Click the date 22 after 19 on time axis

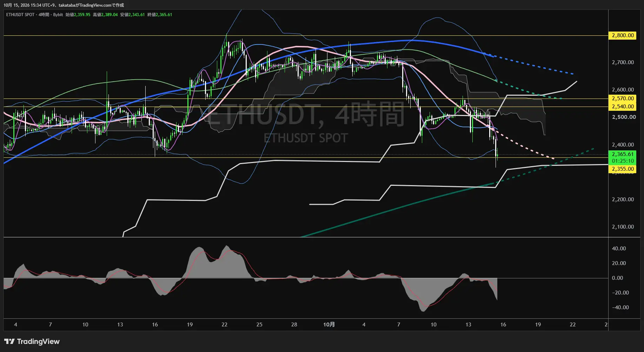pyautogui.click(x=573, y=325)
